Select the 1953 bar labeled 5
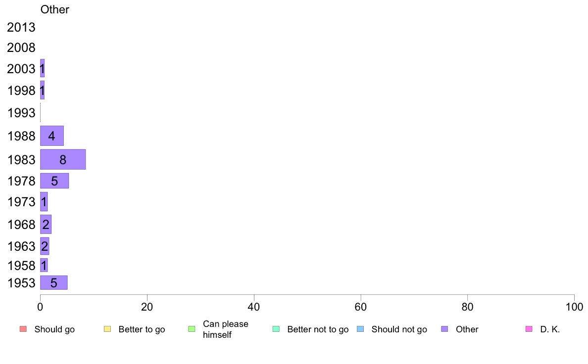Viewport: 588px width, 364px height. coord(54,283)
